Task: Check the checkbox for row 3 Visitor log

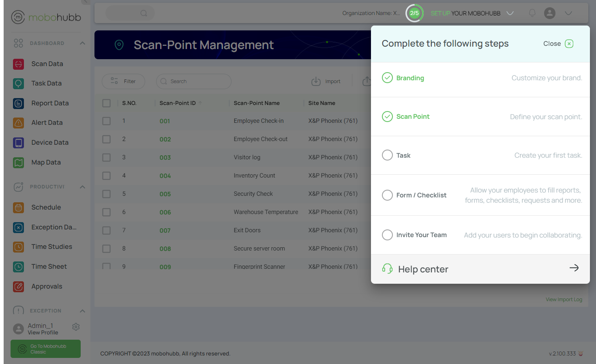Action: click(106, 157)
